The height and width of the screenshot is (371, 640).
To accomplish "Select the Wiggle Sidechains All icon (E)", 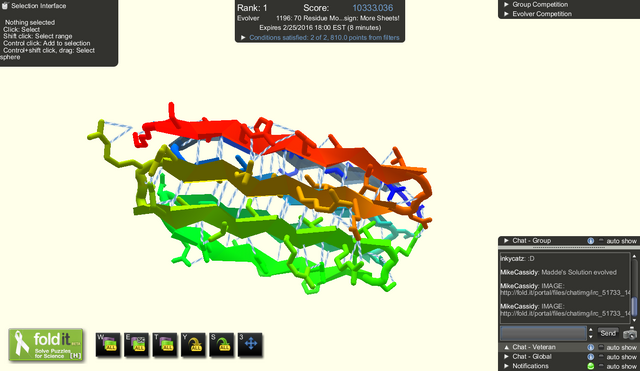I will click(x=136, y=344).
